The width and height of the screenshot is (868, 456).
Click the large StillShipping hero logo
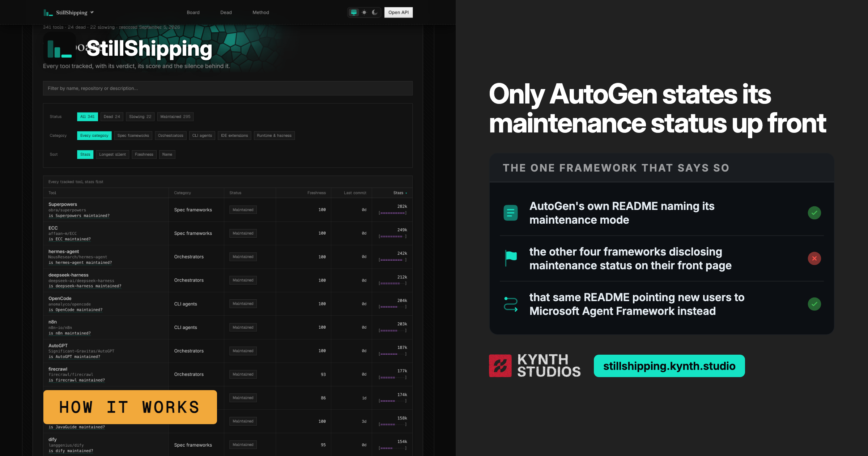tap(60, 49)
